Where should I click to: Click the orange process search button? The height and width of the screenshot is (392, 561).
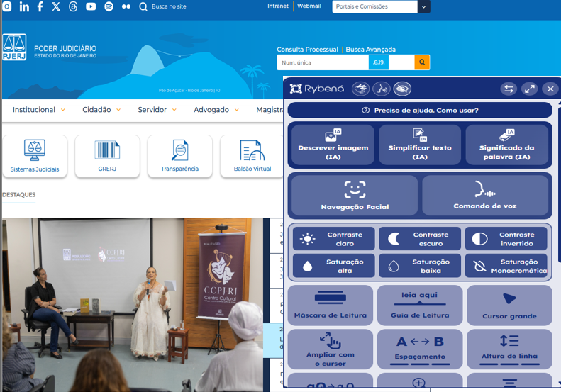[x=422, y=62]
